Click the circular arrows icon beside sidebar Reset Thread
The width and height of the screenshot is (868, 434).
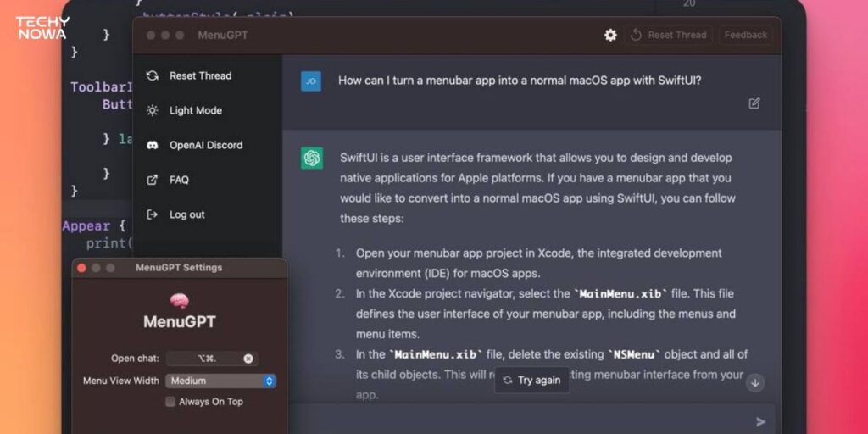point(153,75)
